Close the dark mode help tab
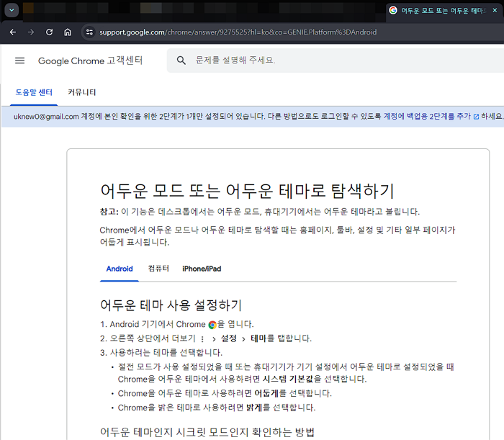Viewport: 504px width, 440px height. (x=495, y=10)
